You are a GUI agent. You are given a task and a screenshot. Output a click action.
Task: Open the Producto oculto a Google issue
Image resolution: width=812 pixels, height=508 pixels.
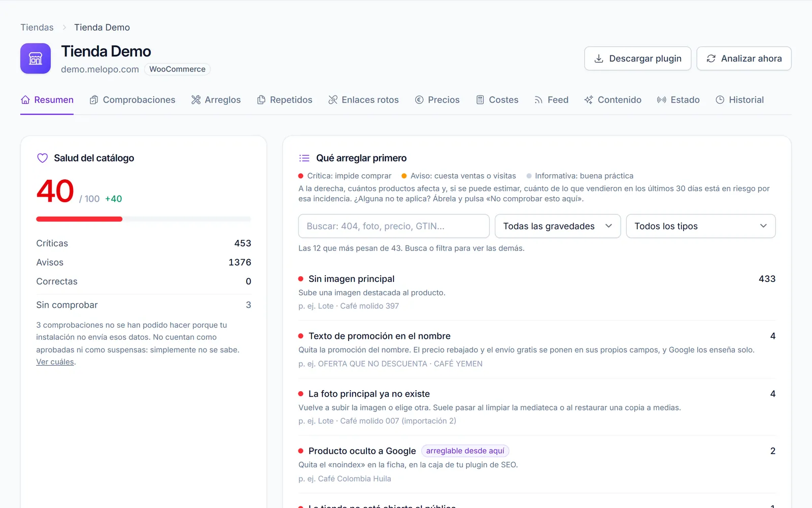(x=537, y=464)
